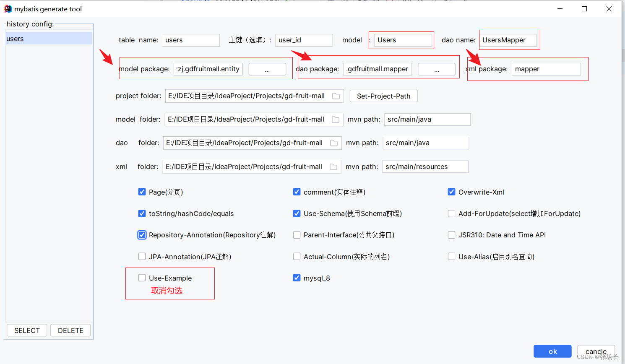Open folder browser for project folder
The width and height of the screenshot is (625, 364).
pos(336,96)
